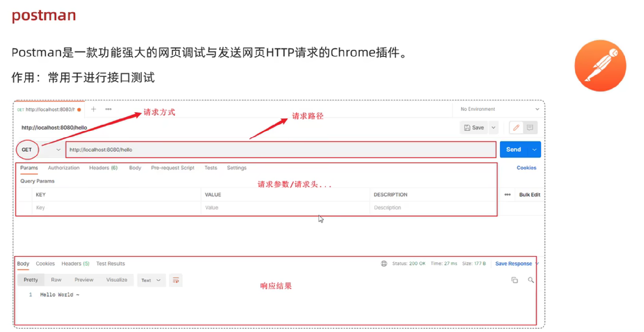Click the edit pencil icon beside Save
Screen dimensions: 644x332
[516, 128]
